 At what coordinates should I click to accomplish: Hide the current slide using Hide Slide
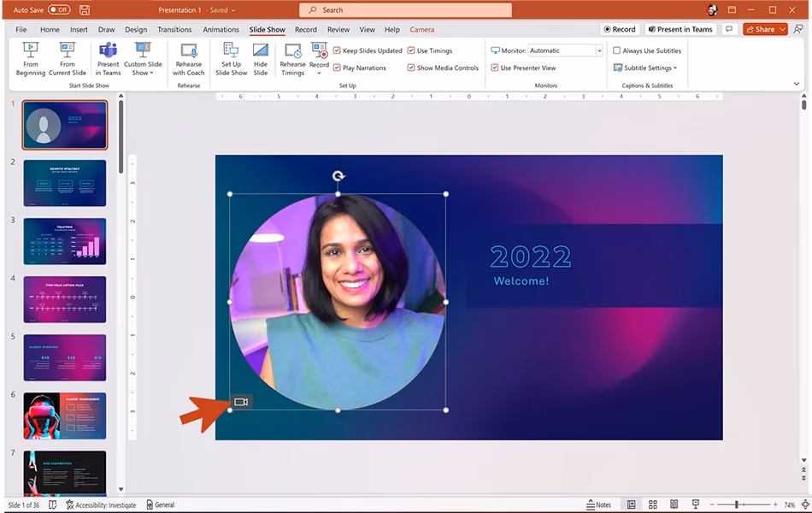(261, 58)
